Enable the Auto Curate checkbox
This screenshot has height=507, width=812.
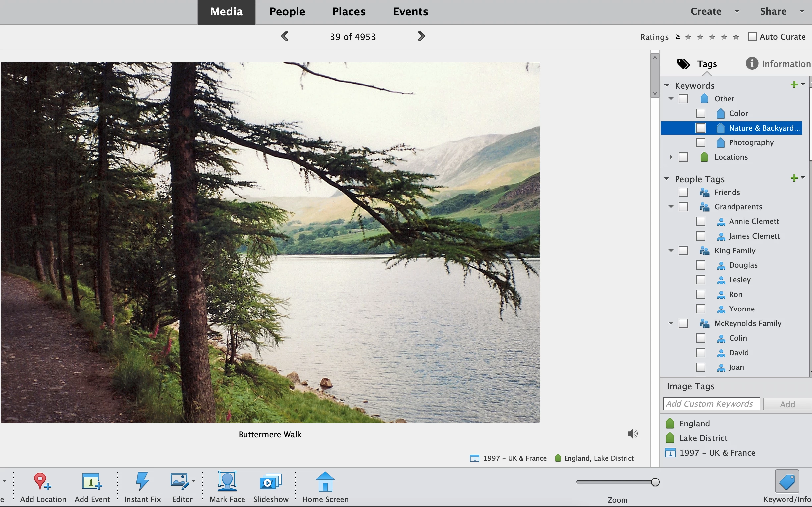click(752, 37)
